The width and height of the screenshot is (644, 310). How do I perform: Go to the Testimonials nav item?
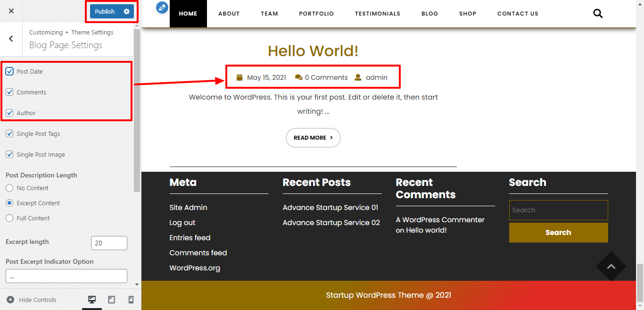(x=377, y=14)
